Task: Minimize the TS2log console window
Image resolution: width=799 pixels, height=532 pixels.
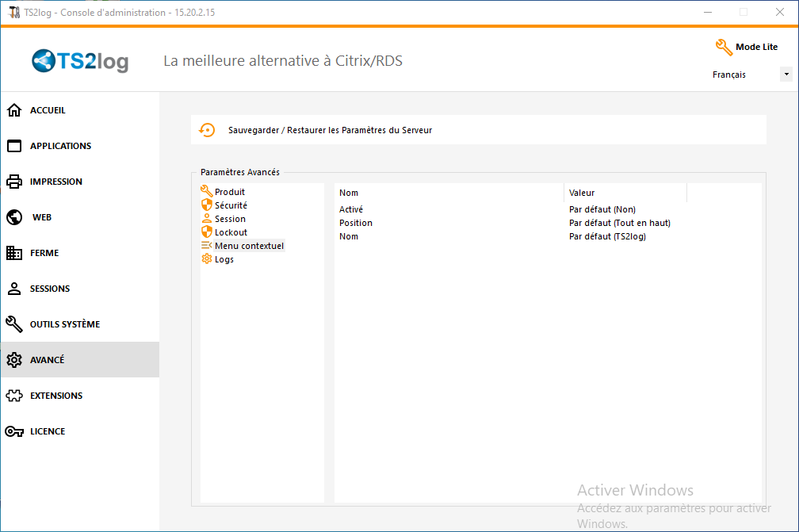Action: pos(708,12)
